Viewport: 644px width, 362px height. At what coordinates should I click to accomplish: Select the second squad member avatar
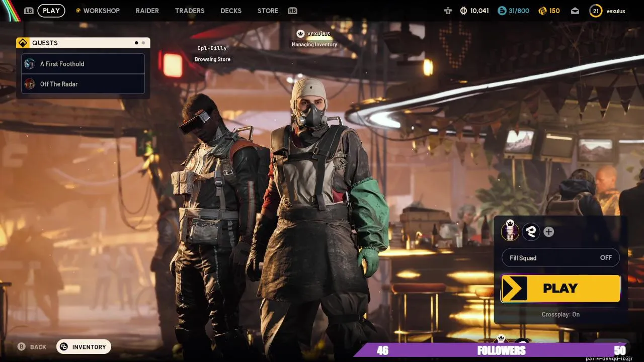(x=531, y=231)
